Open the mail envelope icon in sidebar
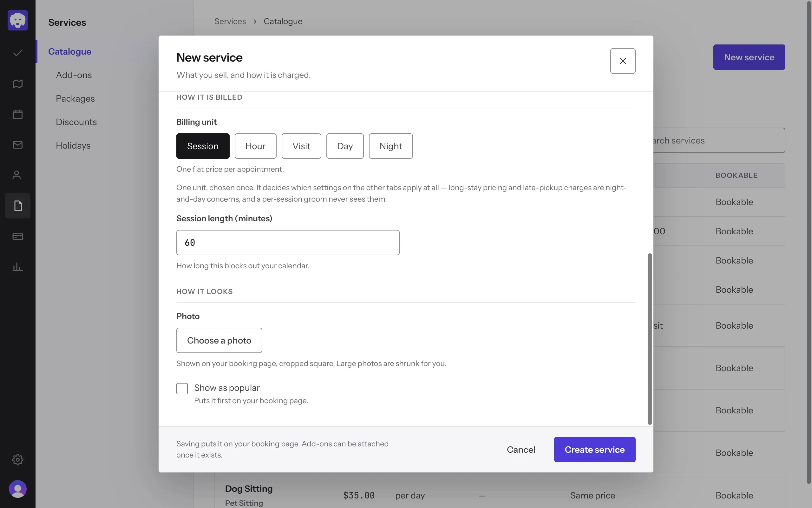The width and height of the screenshot is (812, 508). point(17,145)
